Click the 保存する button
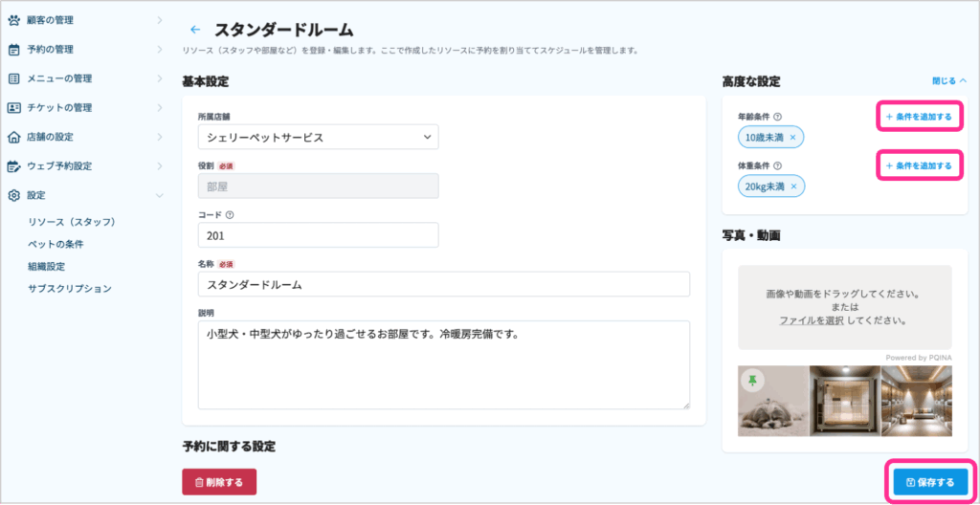Screen dimensions: 980x505 tap(930, 482)
